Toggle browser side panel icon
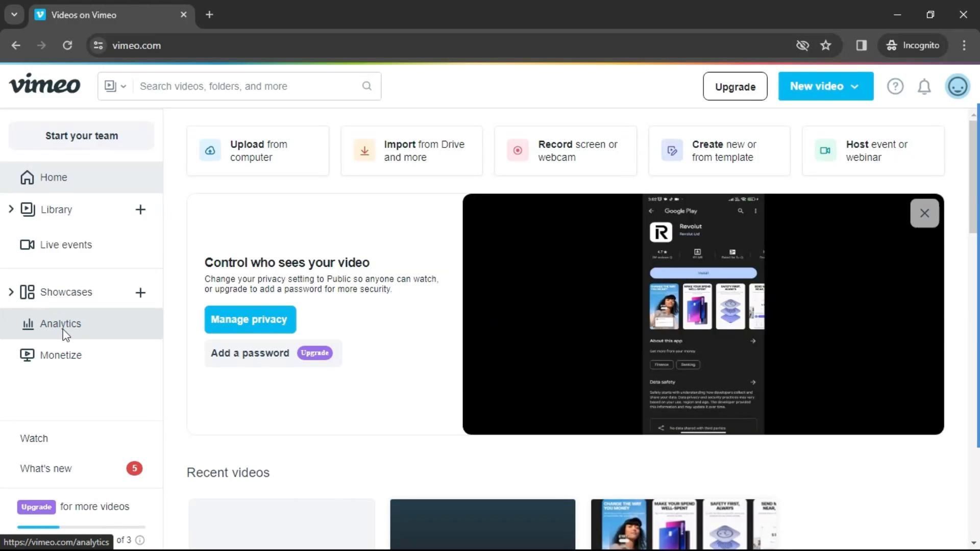The width and height of the screenshot is (980, 551). point(861,45)
